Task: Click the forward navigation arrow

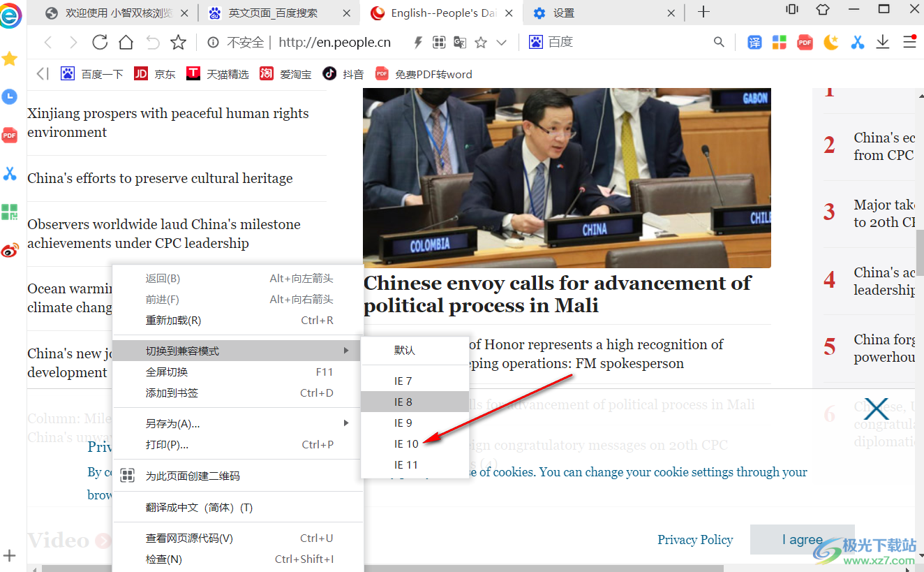Action: (x=73, y=43)
